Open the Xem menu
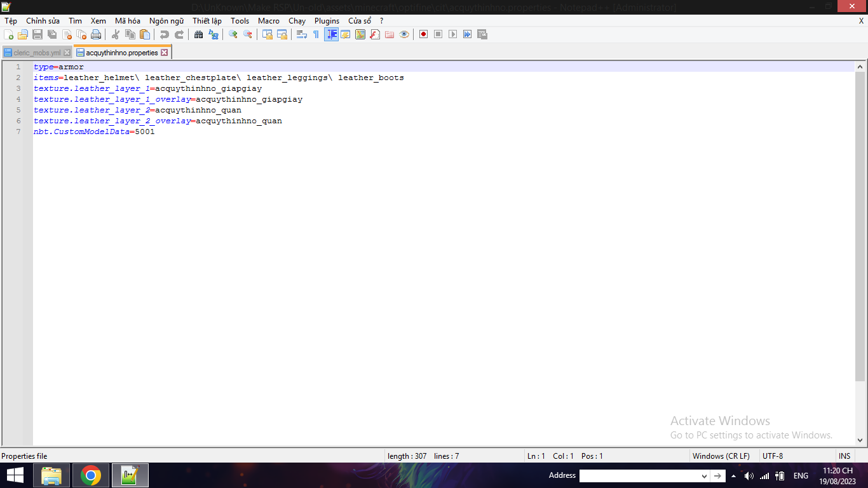 coord(98,21)
